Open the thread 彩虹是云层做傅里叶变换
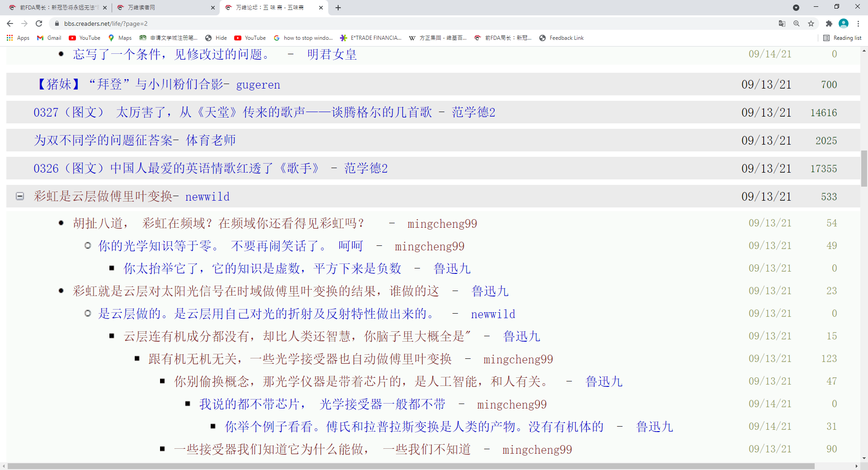This screenshot has height=470, width=868. click(x=103, y=197)
